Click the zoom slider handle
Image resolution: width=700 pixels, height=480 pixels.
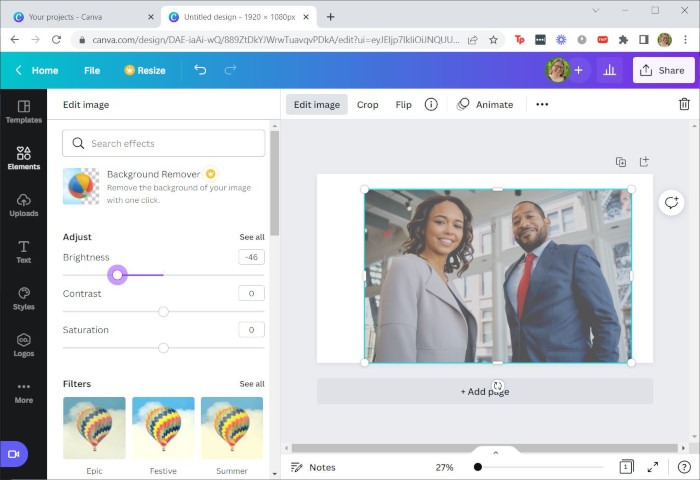point(478,467)
